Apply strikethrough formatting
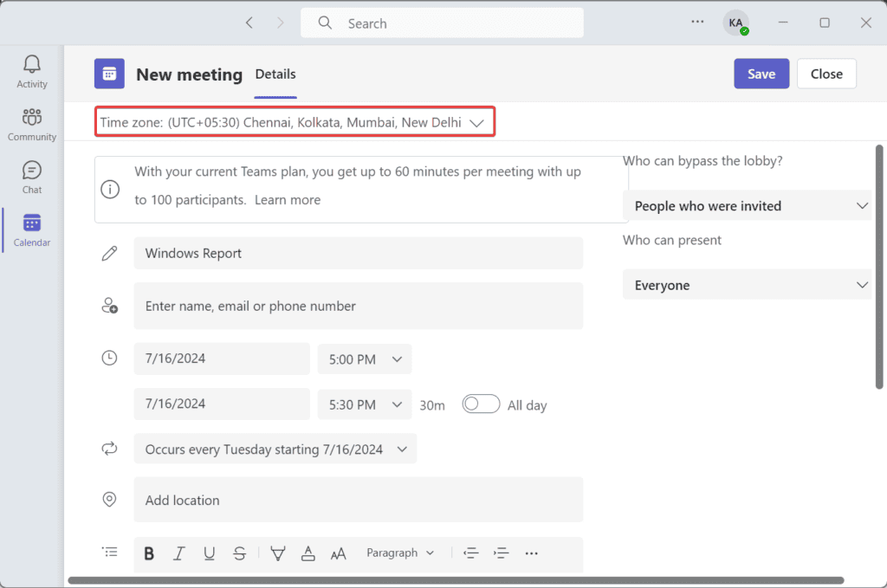887x588 pixels. click(x=239, y=553)
